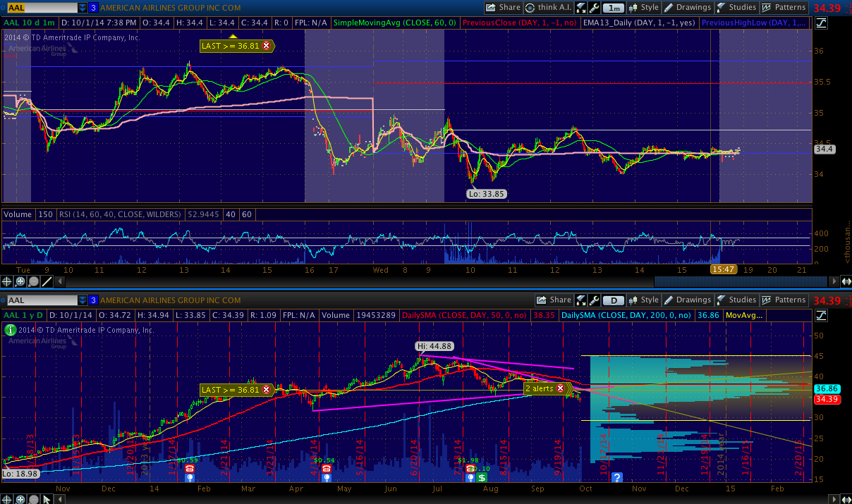Open the Studies menu in top chart
Image resolution: width=852 pixels, height=504 pixels.
736,8
